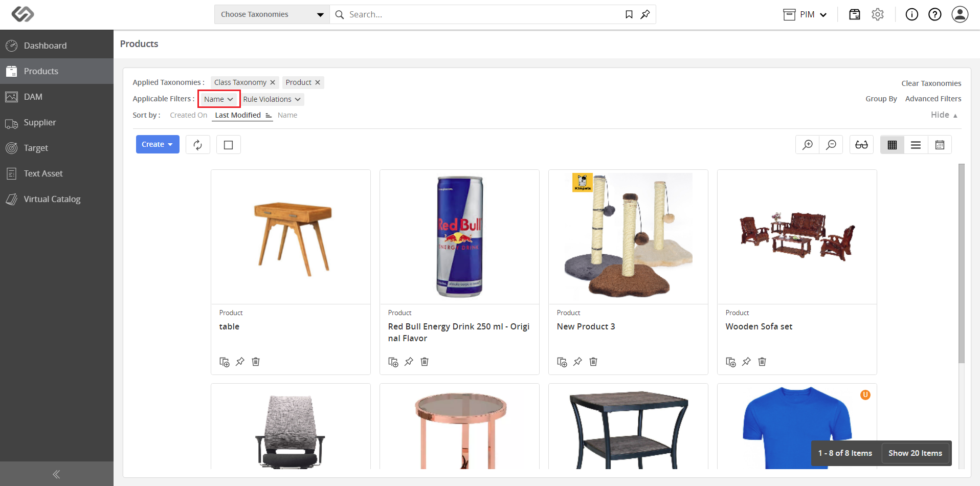Open the table product thumbnail

(291, 237)
